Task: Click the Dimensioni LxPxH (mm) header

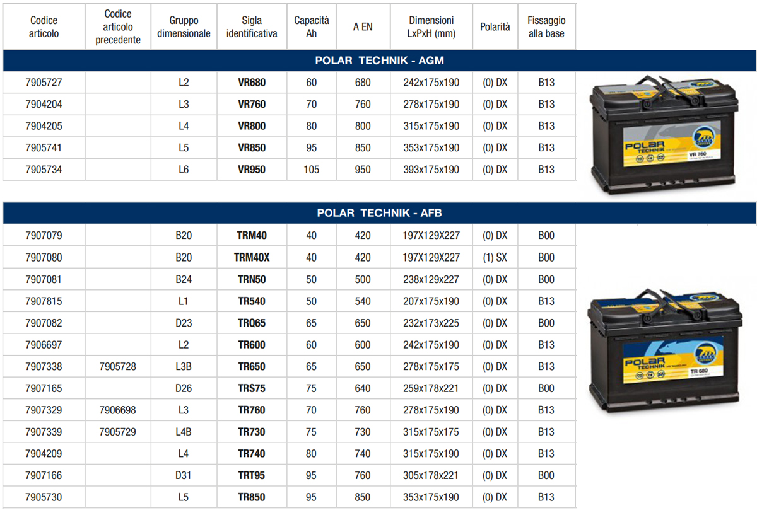Action: 431,27
